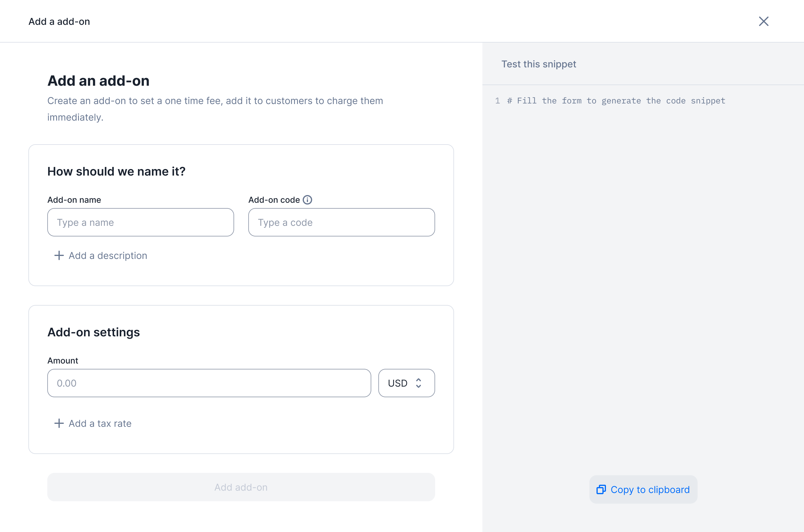
Task: Click the generated code snippet comment line
Action: click(x=616, y=101)
